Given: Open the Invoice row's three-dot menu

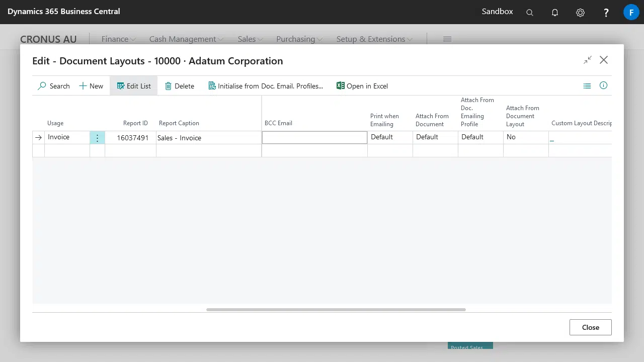Looking at the screenshot, I should point(97,138).
